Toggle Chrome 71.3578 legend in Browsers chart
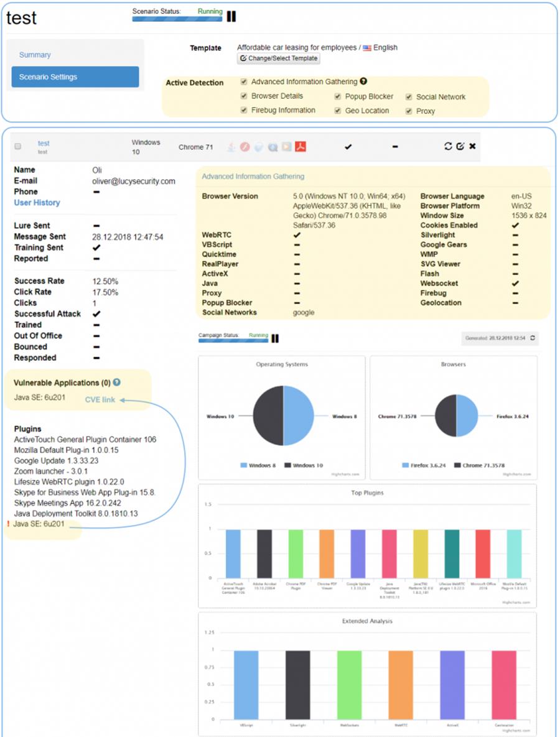 pos(479,465)
